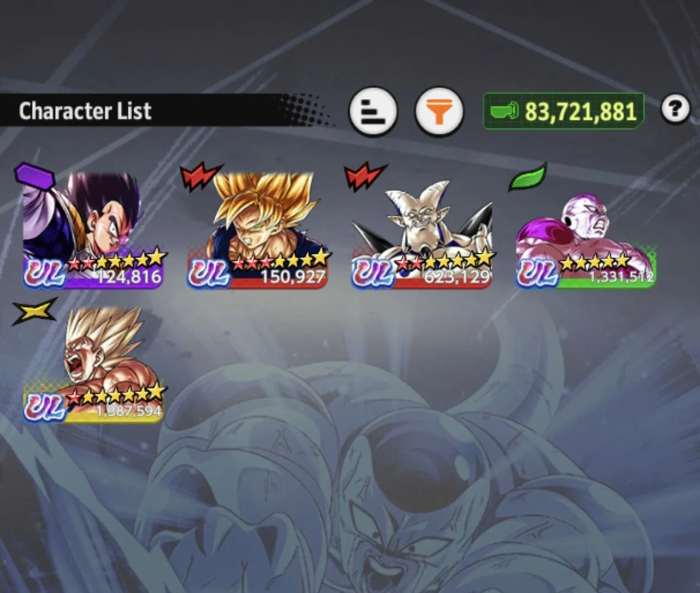The width and height of the screenshot is (700, 593).
Task: Click the question mark help icon
Action: pyautogui.click(x=675, y=108)
